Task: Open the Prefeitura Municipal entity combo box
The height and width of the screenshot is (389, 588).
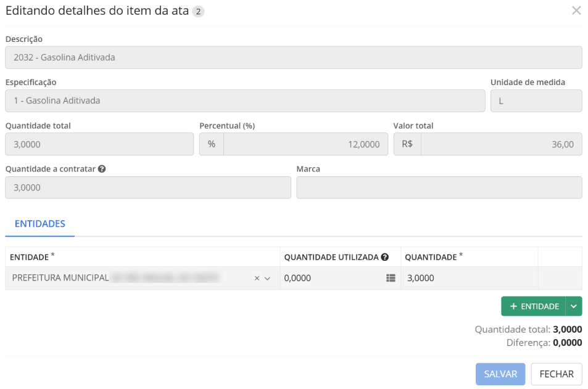Action: point(130,279)
